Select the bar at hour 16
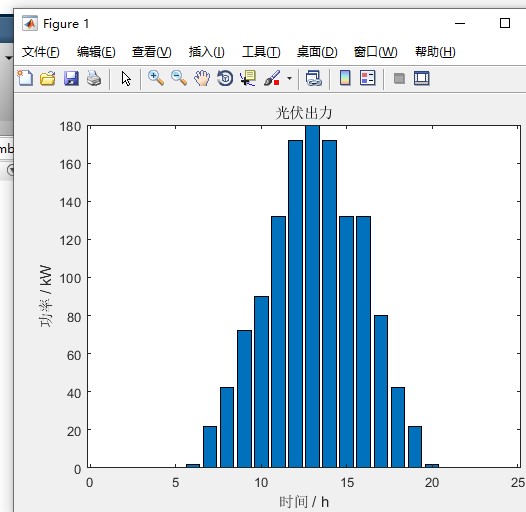Screen dimensions: 526x512 tap(364, 342)
